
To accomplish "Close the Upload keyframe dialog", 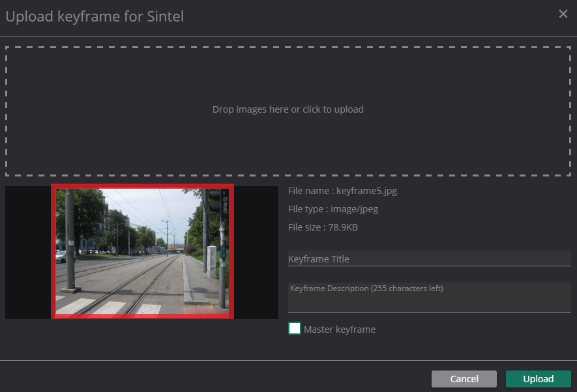I will coord(563,14).
